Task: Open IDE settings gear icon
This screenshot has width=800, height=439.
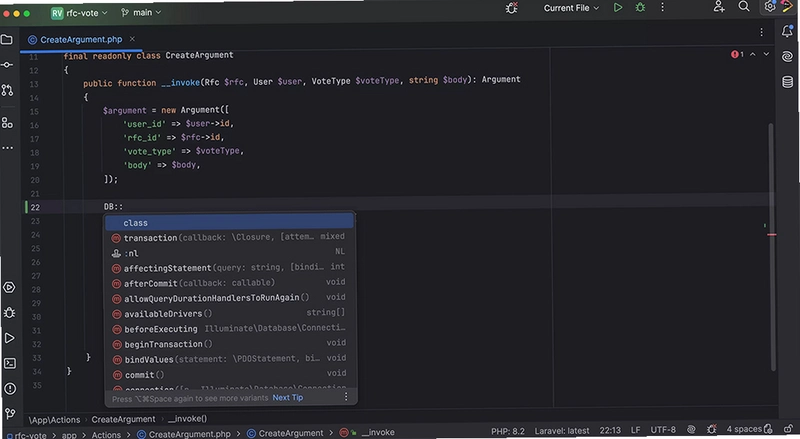Action: 770,7
